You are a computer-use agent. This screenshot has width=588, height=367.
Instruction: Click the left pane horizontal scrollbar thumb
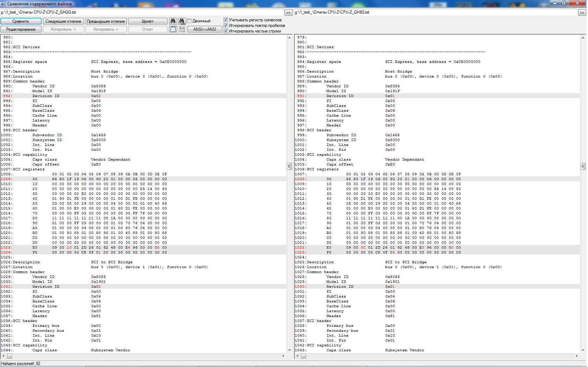9,356
